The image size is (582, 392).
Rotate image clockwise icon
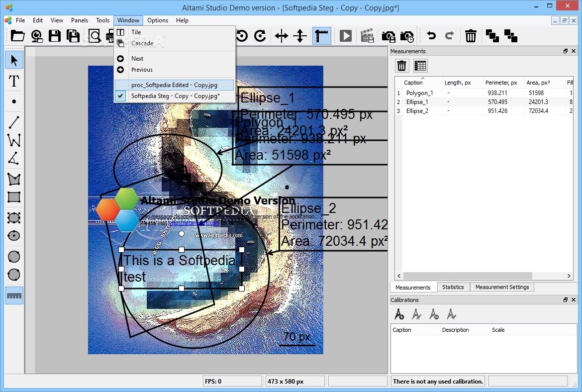pos(260,36)
